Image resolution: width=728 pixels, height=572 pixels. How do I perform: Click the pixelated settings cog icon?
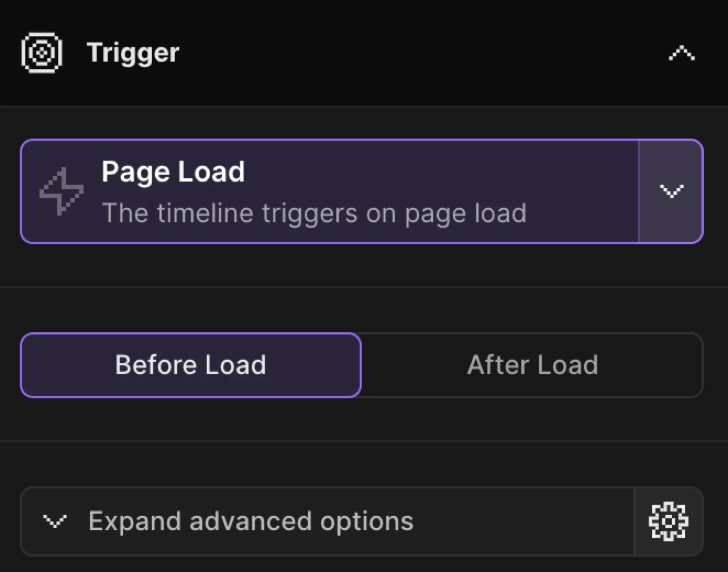tap(668, 521)
